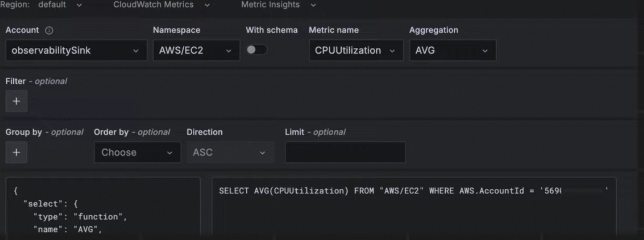Image resolution: width=644 pixels, height=240 pixels.
Task: Click the chevron next to Metric Insights
Action: coord(313,5)
